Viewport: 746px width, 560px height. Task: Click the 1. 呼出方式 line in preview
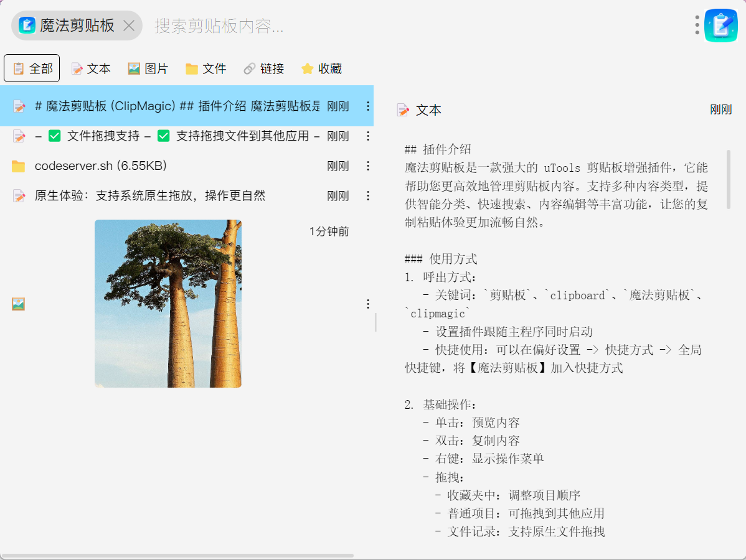click(x=440, y=277)
